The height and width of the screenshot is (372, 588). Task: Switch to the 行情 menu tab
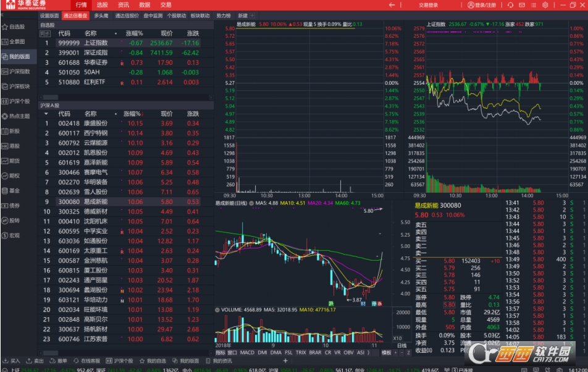(x=81, y=5)
